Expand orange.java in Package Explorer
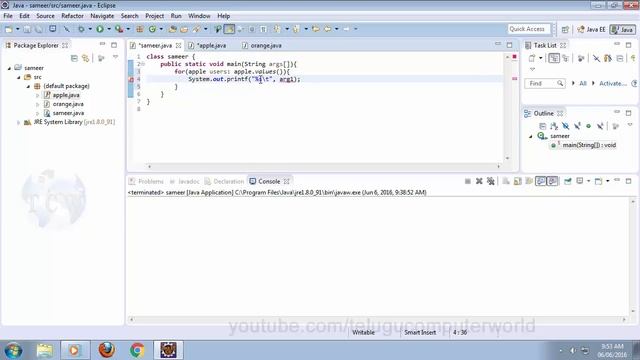Image resolution: width=640 pixels, height=360 pixels. (x=38, y=104)
